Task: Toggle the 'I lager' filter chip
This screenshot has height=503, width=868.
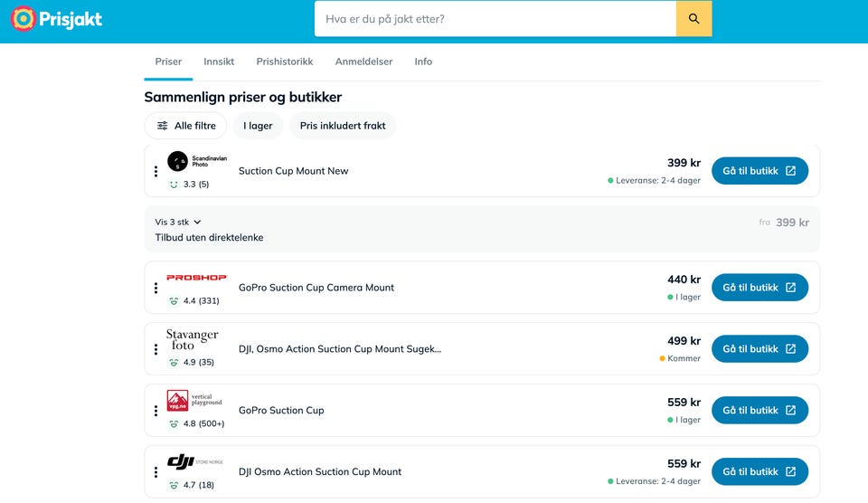Action: click(x=258, y=126)
